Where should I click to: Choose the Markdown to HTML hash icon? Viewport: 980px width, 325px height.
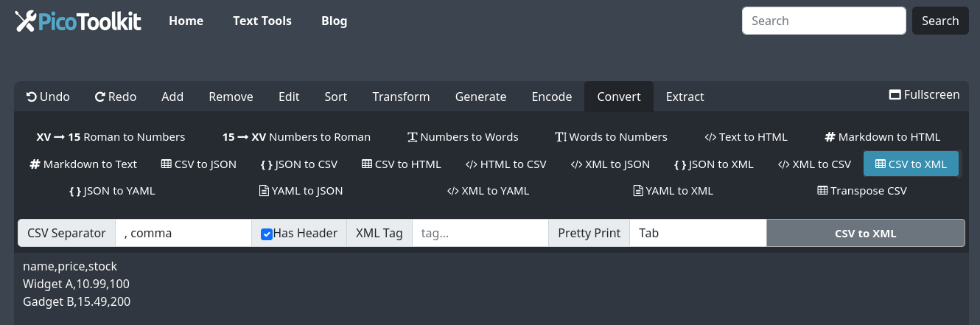point(830,137)
